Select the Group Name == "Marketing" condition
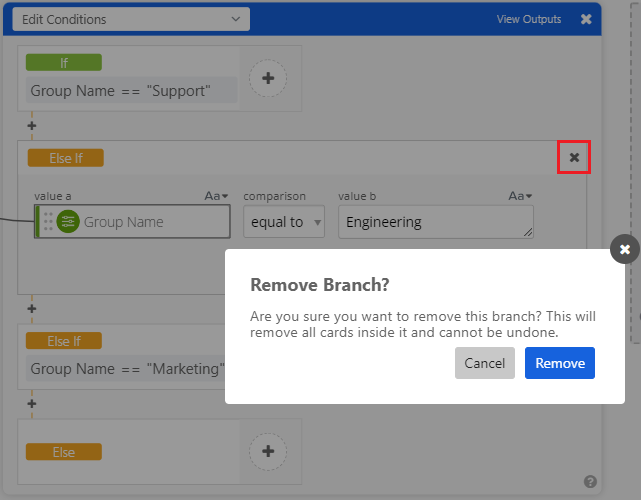The height and width of the screenshot is (500, 641). coord(127,368)
